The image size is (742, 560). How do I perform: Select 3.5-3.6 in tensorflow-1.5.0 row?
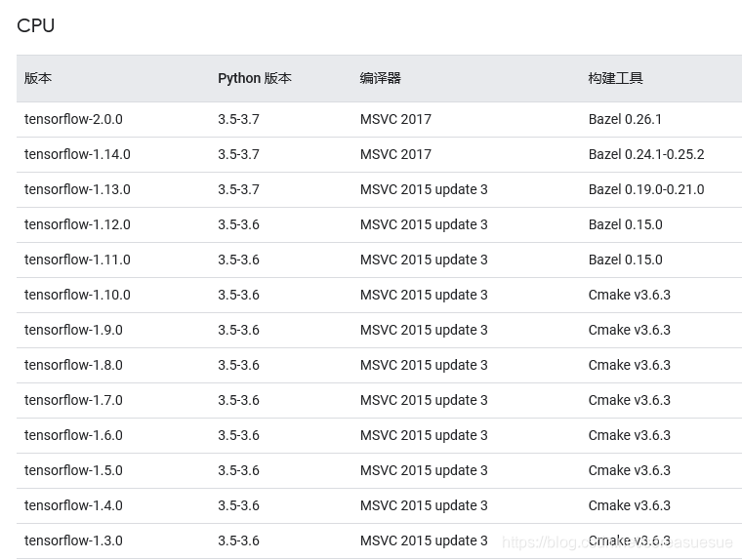[238, 470]
